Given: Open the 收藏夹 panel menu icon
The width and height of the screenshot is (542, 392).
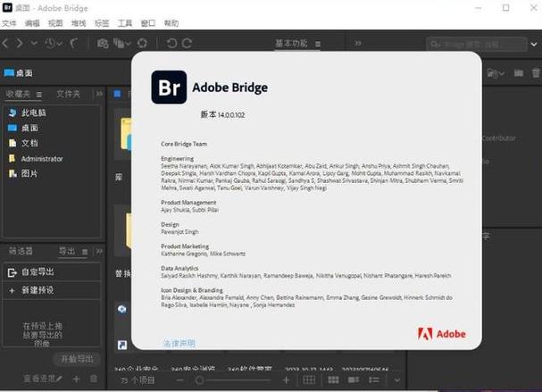Looking at the screenshot, I should pyautogui.click(x=39, y=95).
